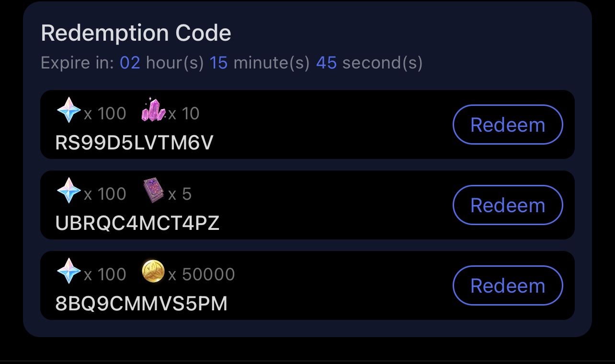Redeem the code 8BQ9CMMVS5PM
This screenshot has width=615, height=364.
(x=507, y=285)
